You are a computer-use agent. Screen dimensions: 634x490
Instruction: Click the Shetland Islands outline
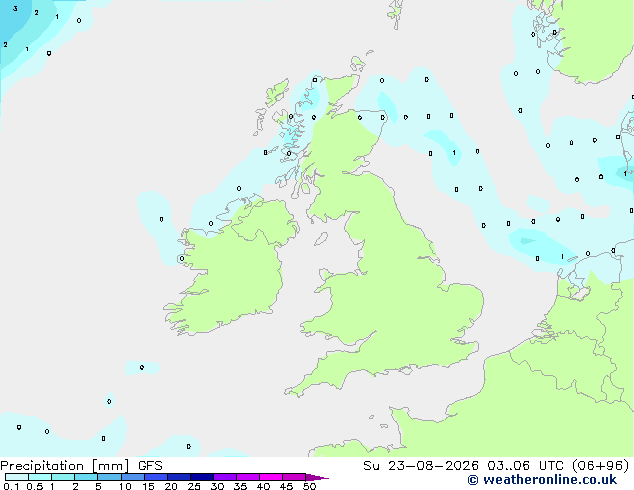pos(395,14)
